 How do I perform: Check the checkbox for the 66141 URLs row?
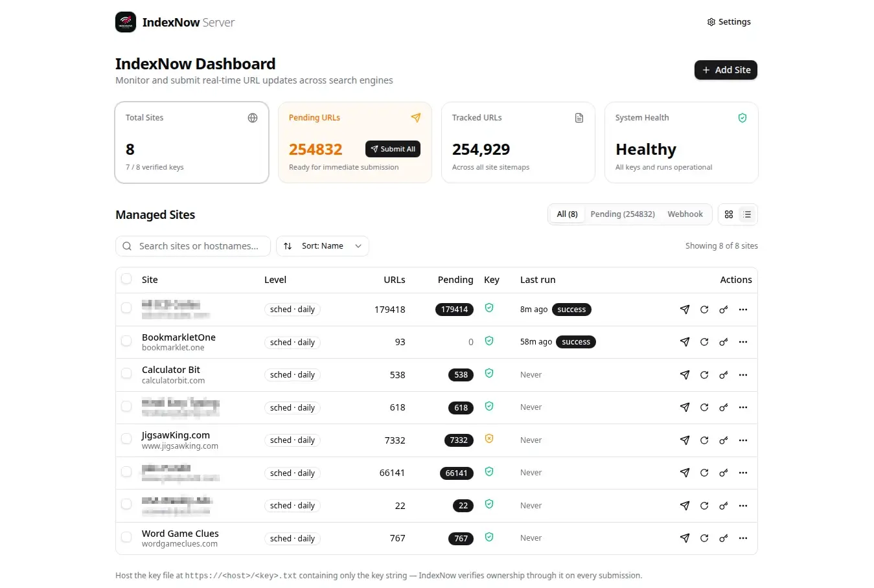pos(126,471)
